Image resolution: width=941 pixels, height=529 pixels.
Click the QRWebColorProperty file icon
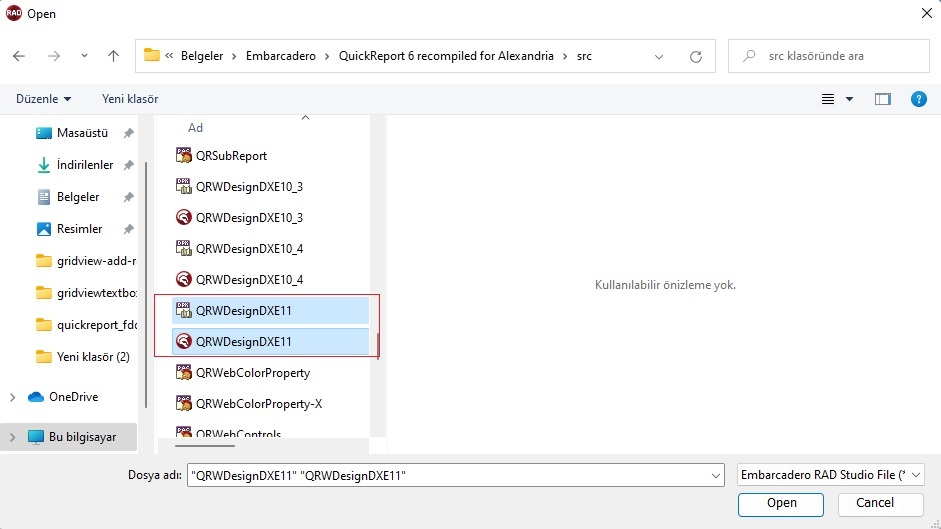pos(184,372)
